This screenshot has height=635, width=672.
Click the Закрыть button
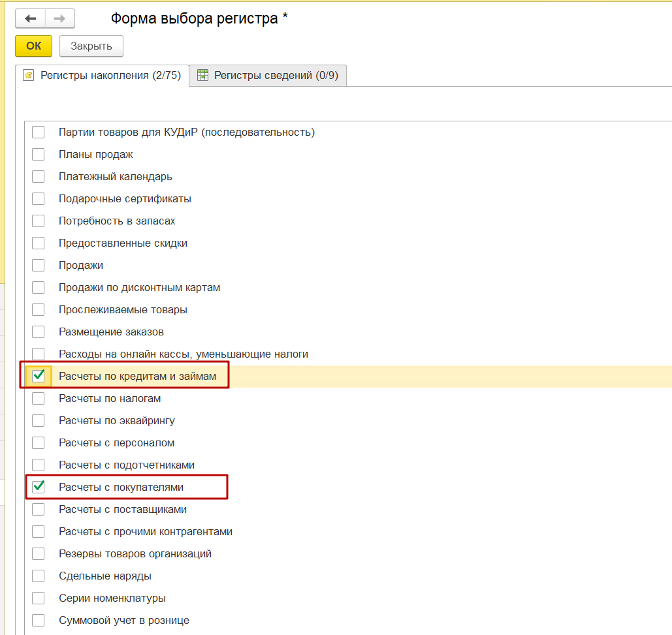coord(91,46)
